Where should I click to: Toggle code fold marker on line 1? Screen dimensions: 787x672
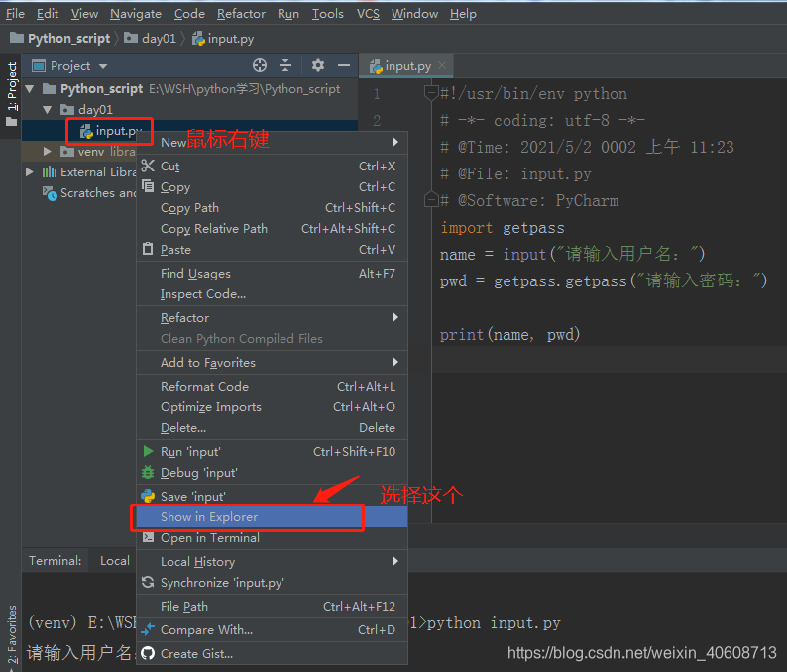tap(431, 93)
